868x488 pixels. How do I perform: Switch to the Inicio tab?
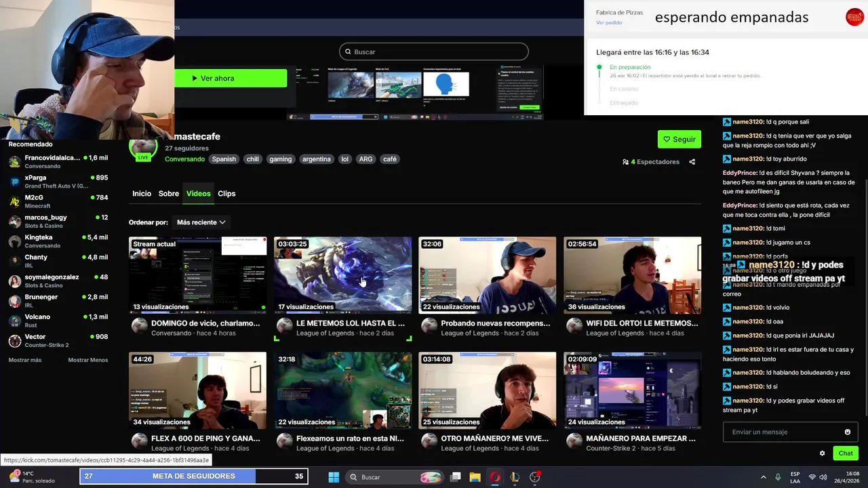(x=142, y=194)
